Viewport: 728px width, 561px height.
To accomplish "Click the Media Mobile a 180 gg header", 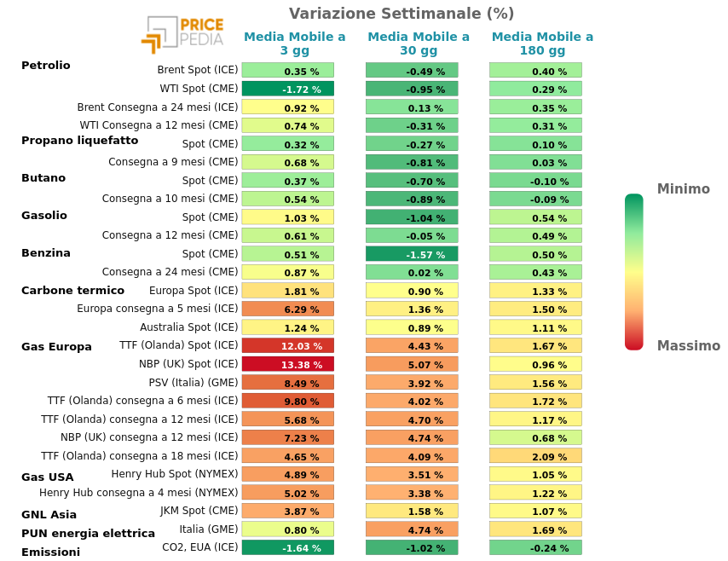I will coord(542,43).
